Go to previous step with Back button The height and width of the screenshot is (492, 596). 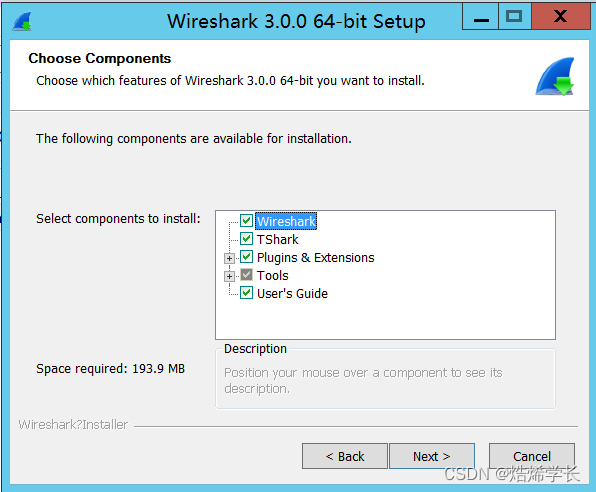345,456
